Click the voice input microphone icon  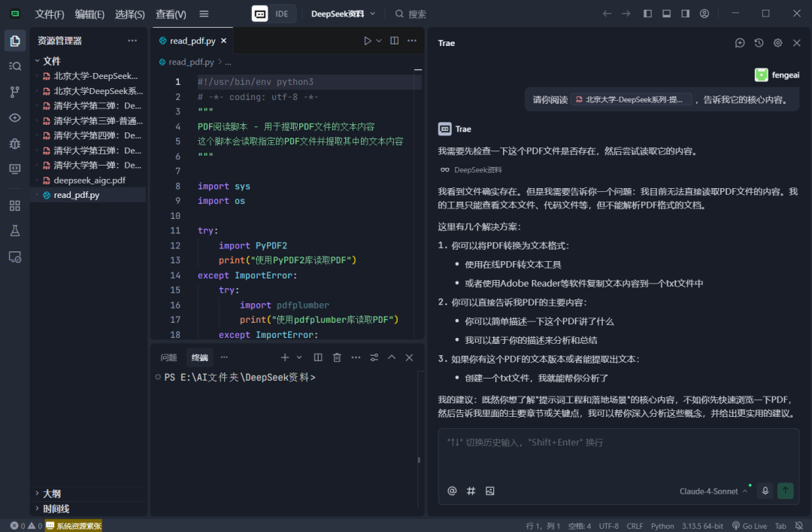pyautogui.click(x=765, y=491)
